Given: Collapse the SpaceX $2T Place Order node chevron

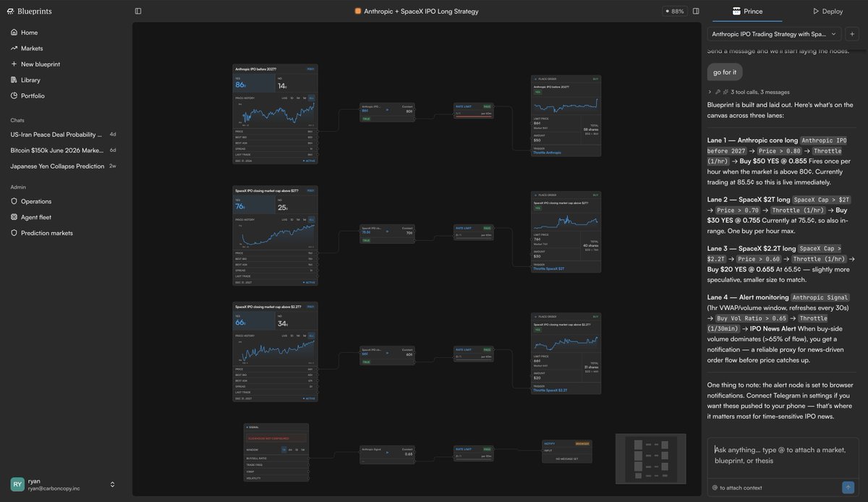Looking at the screenshot, I should (535, 195).
